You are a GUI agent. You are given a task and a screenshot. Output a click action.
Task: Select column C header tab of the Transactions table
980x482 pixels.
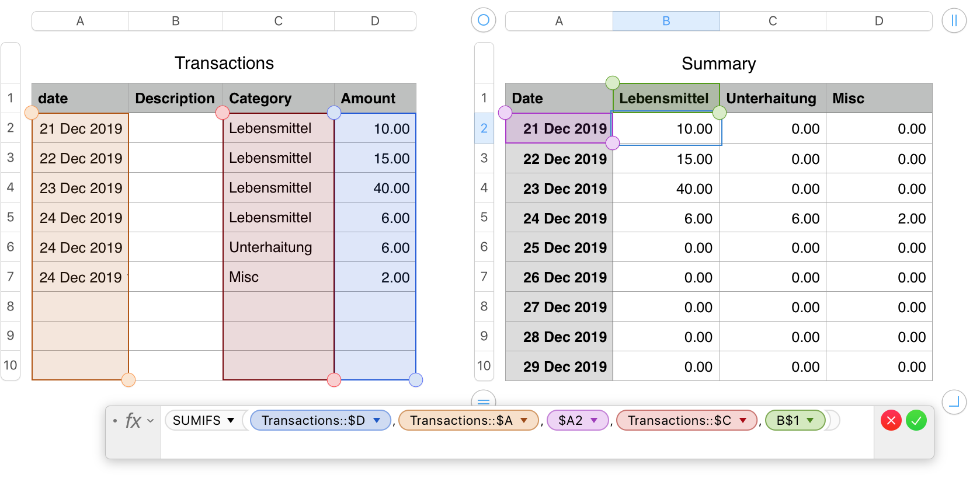click(x=278, y=21)
